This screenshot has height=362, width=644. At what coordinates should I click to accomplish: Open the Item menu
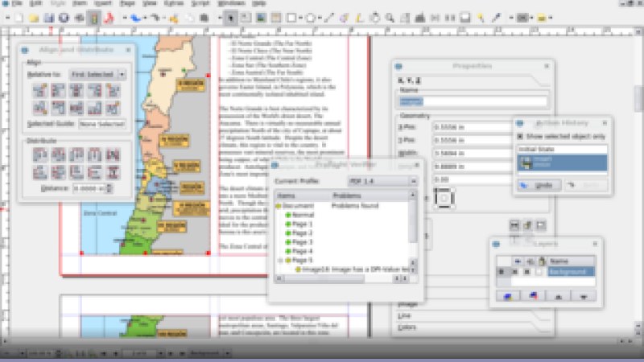(80, 3)
